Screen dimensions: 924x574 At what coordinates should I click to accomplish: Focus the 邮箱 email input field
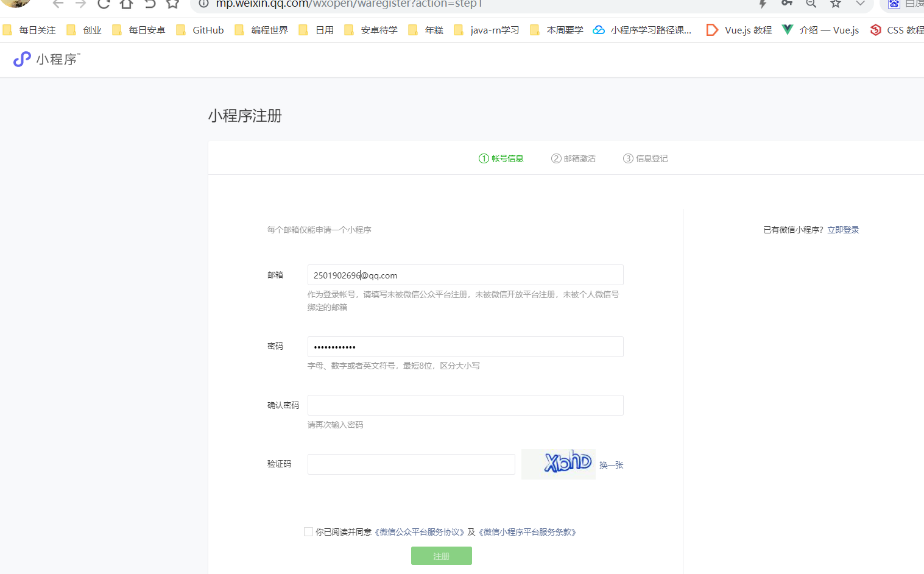465,275
